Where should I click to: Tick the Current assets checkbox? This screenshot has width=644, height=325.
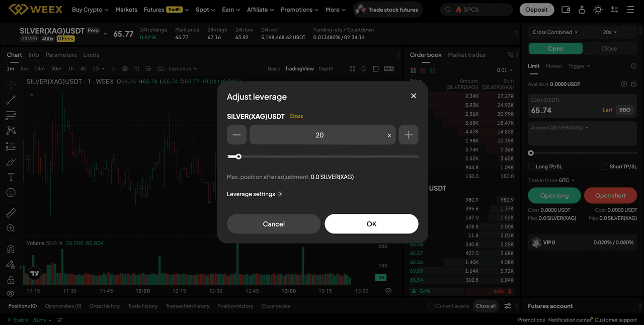[431, 306]
